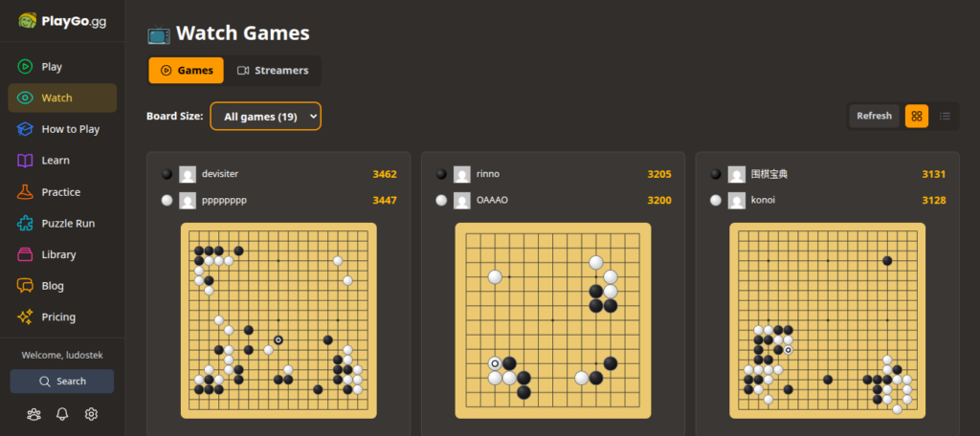Open settings gear icon
This screenshot has width=980, height=436.
pos(91,414)
